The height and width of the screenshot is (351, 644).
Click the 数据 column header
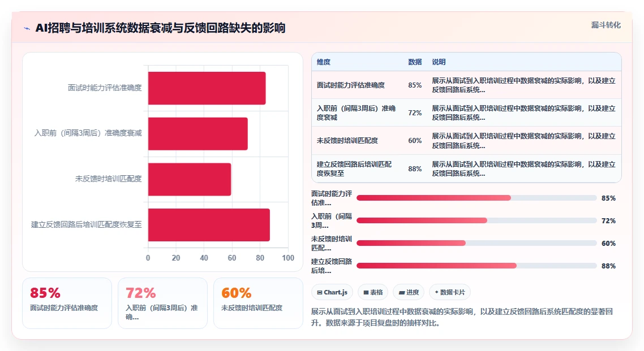[415, 62]
